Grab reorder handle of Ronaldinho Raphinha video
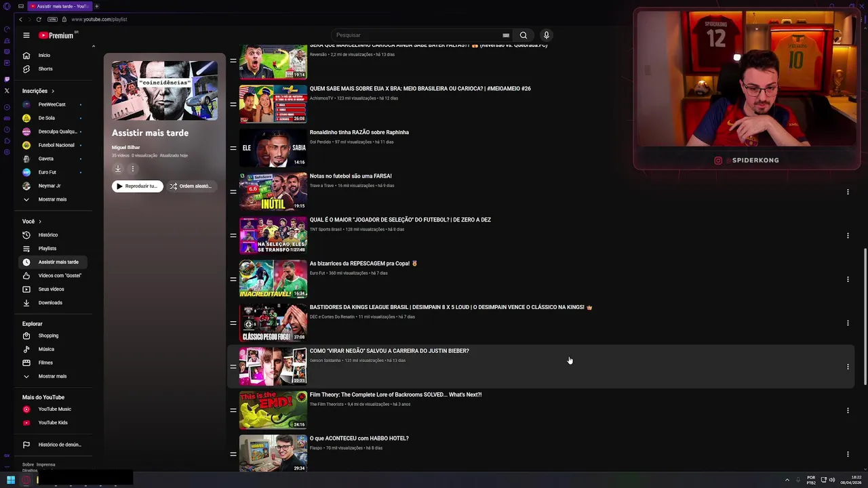868x488 pixels. pyautogui.click(x=233, y=148)
